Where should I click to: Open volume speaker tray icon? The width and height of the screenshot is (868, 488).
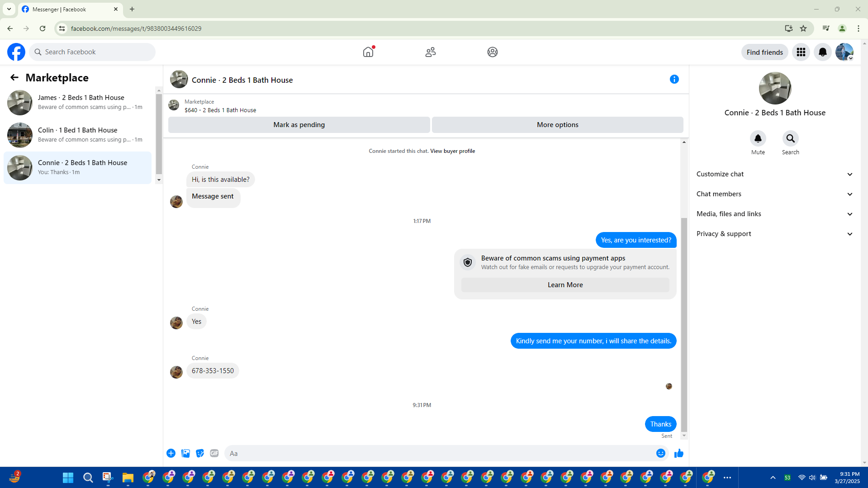(x=813, y=478)
